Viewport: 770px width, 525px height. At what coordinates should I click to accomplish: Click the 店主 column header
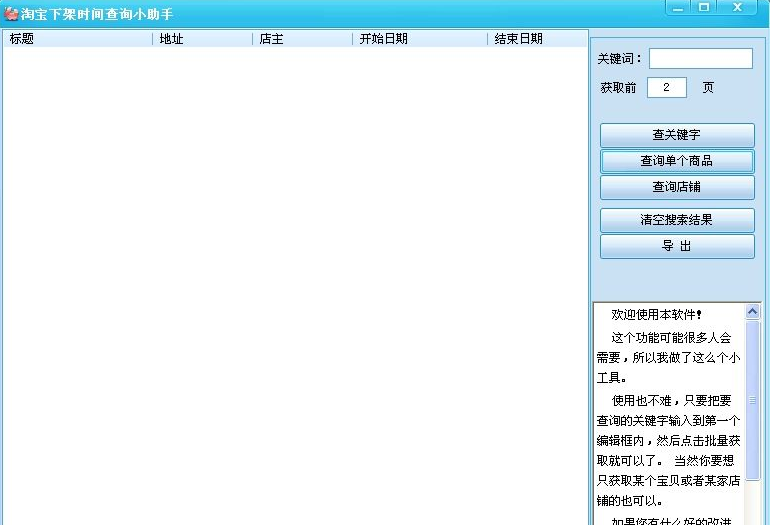coord(302,39)
